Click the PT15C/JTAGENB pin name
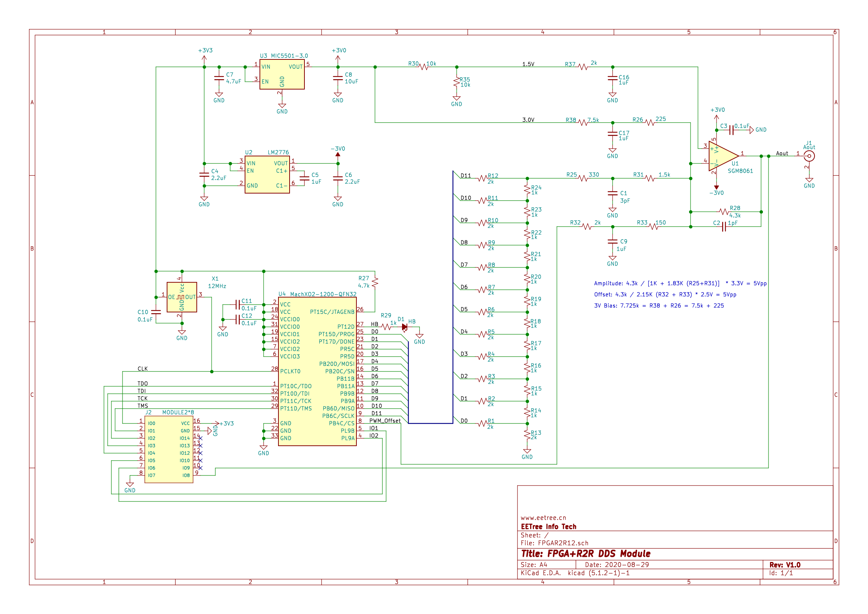The height and width of the screenshot is (614, 868). point(332,312)
